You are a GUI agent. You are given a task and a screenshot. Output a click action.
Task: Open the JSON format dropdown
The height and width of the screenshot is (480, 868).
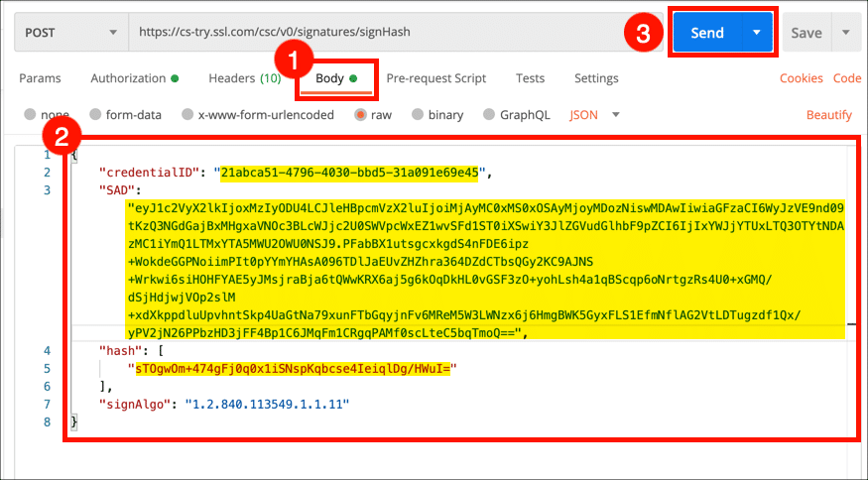[594, 115]
